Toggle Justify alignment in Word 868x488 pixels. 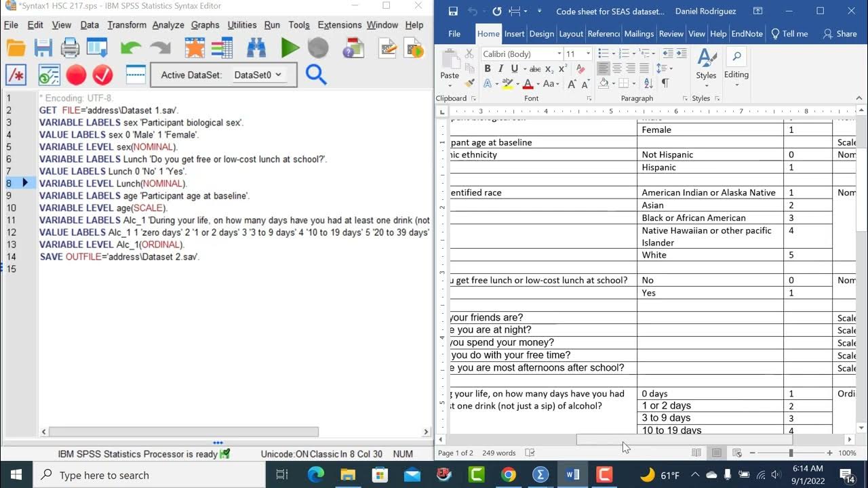point(644,68)
